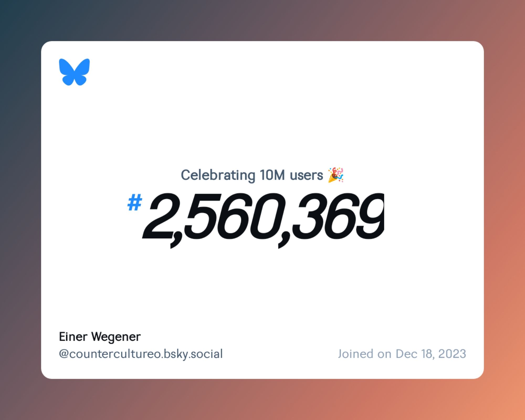This screenshot has width=525, height=420.
Task: Open the Bluesky app via butterfly icon
Action: tap(75, 72)
